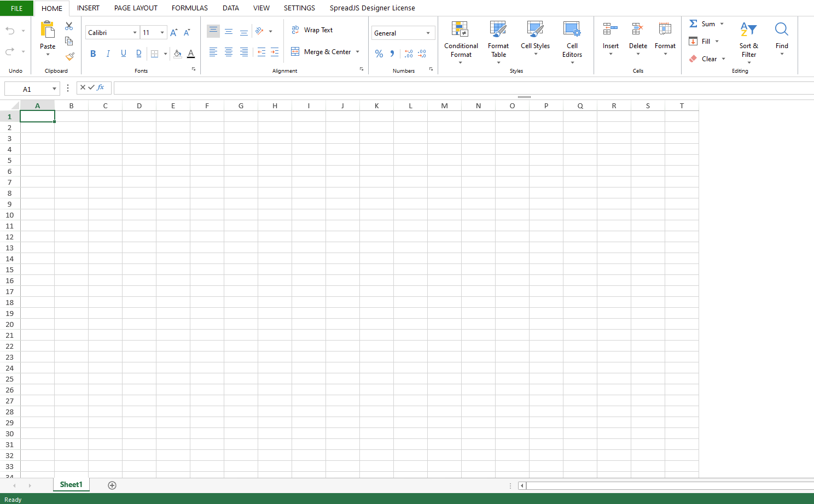Viewport: 814px width, 504px height.
Task: Open the font size 11 dropdown
Action: pos(162,33)
